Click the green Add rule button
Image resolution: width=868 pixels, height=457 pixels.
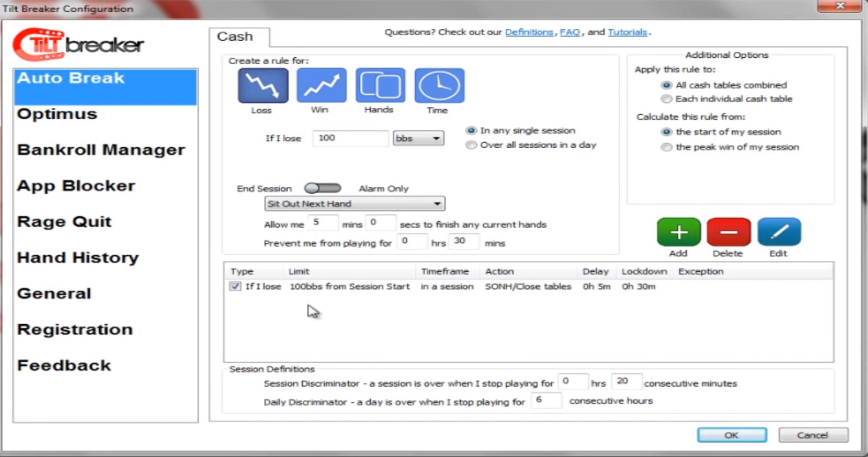point(679,232)
